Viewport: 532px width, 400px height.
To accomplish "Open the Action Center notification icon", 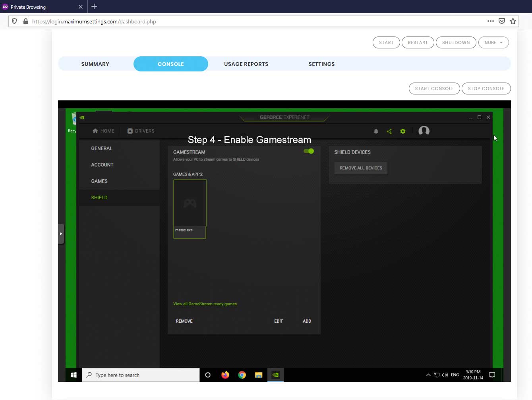I will pos(492,375).
